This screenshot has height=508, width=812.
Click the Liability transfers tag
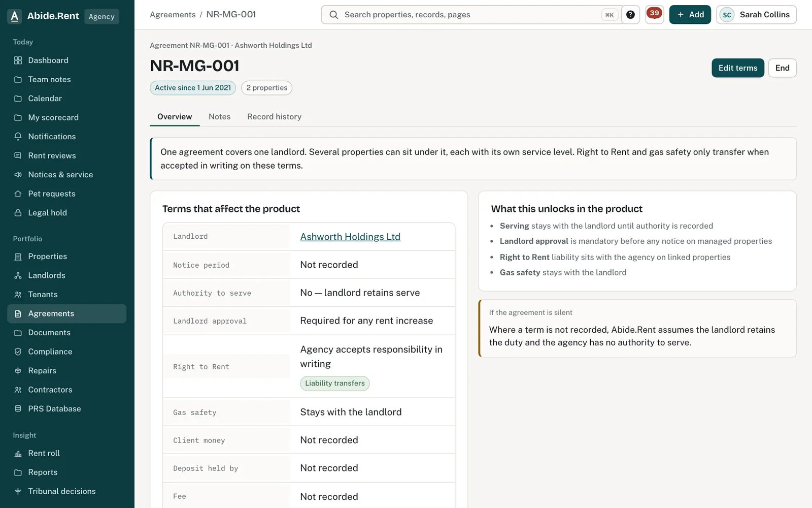[x=335, y=384]
